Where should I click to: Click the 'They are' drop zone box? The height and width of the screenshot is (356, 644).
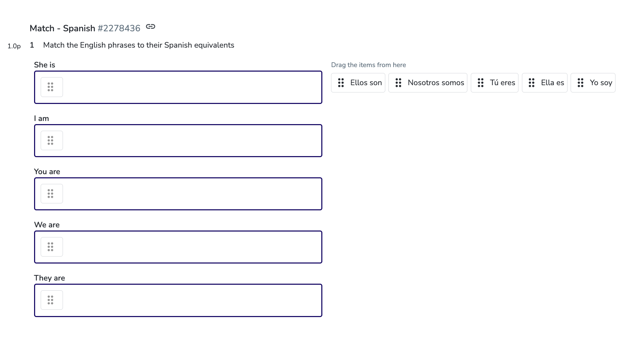178,300
